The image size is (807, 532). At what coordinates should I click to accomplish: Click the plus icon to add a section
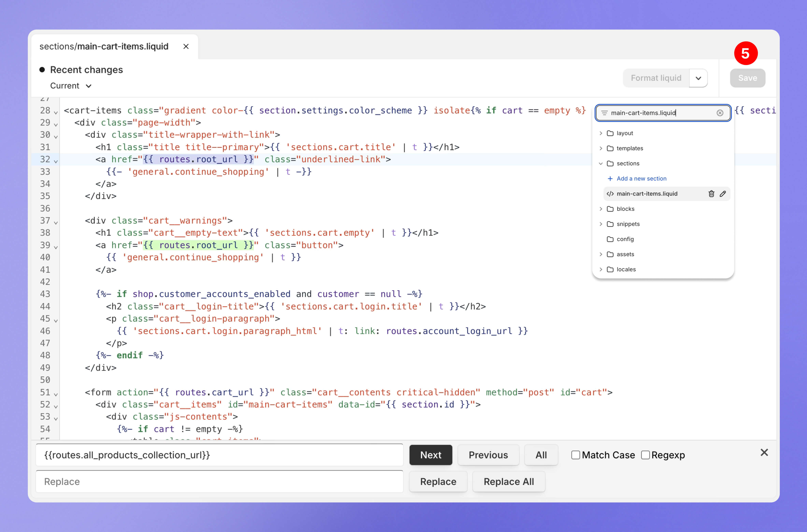[610, 179]
